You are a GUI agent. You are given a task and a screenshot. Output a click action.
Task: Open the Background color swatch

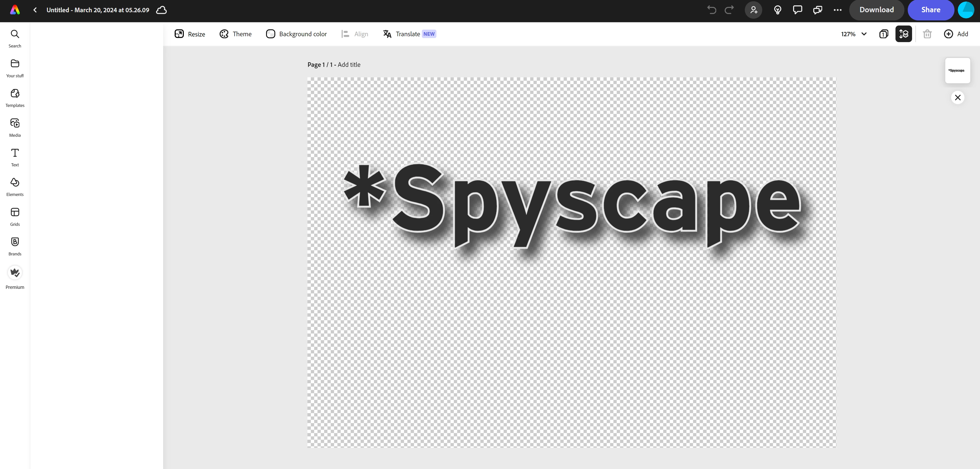point(270,34)
